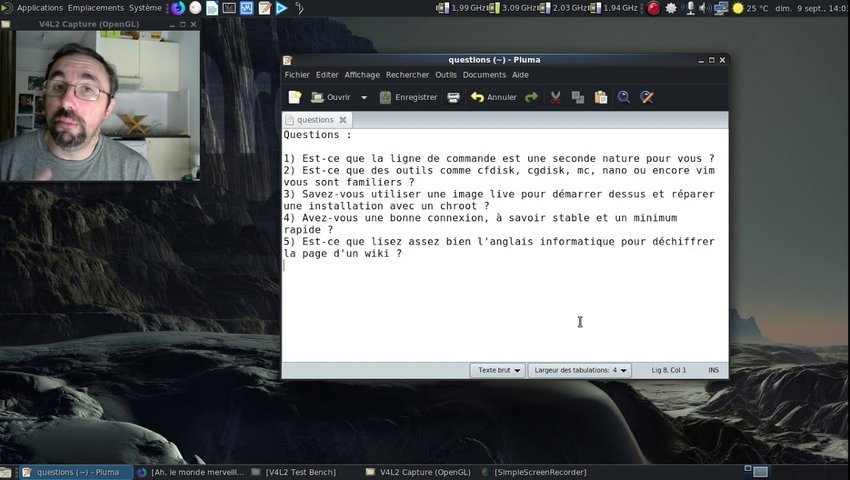Click the white round launcher icon
This screenshot has width=850, height=480.
click(x=195, y=8)
